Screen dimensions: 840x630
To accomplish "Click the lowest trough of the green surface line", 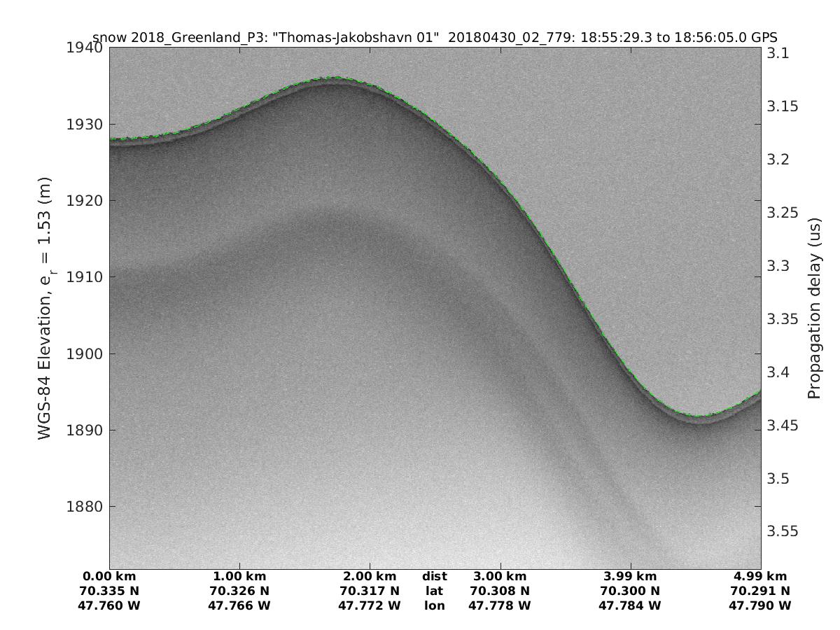I will click(698, 416).
